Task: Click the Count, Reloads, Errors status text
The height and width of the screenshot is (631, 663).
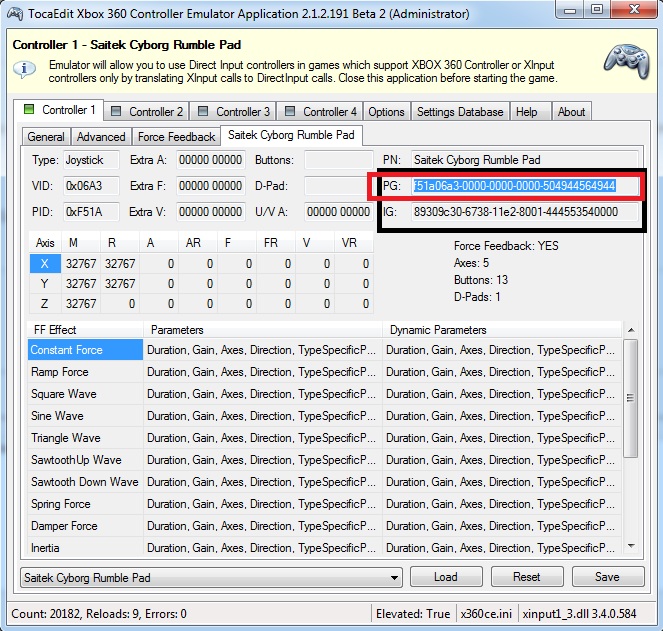Action: coord(99,613)
